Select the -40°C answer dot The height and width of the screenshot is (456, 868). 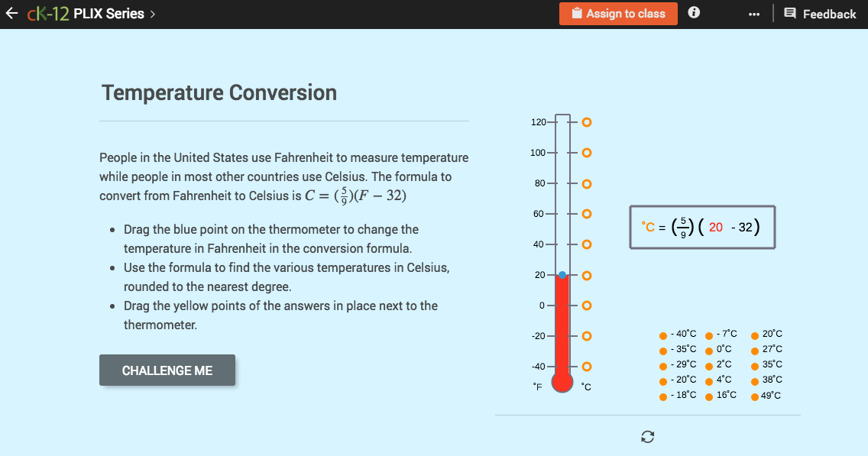(x=662, y=334)
